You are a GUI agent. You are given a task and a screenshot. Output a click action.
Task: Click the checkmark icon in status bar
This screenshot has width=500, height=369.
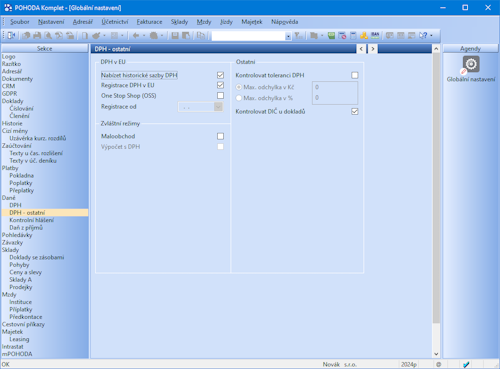coord(466,364)
